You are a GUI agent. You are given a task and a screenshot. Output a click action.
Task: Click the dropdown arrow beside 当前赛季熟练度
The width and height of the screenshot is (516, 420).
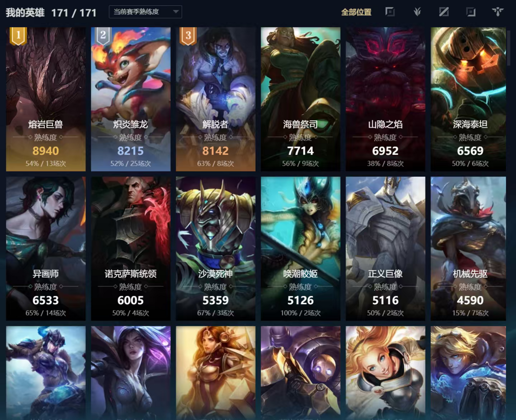coord(176,12)
